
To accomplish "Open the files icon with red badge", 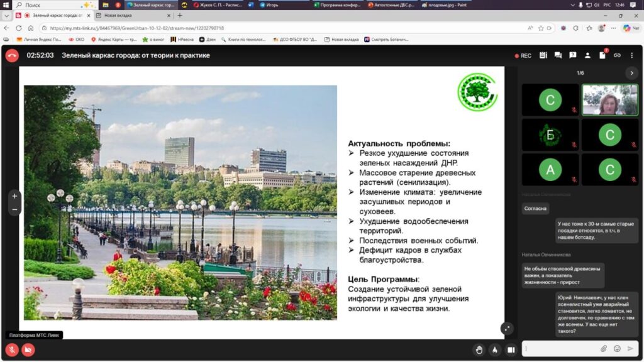I will point(602,55).
